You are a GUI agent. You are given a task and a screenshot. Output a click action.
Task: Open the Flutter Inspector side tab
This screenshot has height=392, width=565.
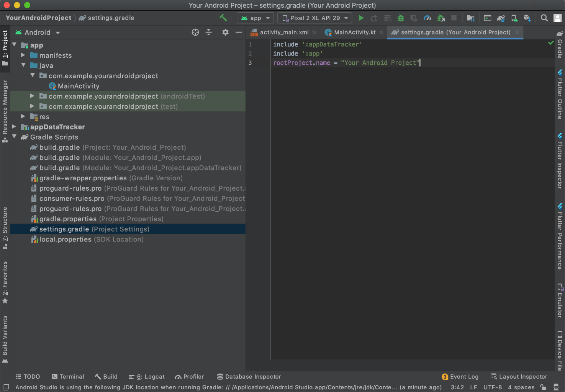coord(560,161)
